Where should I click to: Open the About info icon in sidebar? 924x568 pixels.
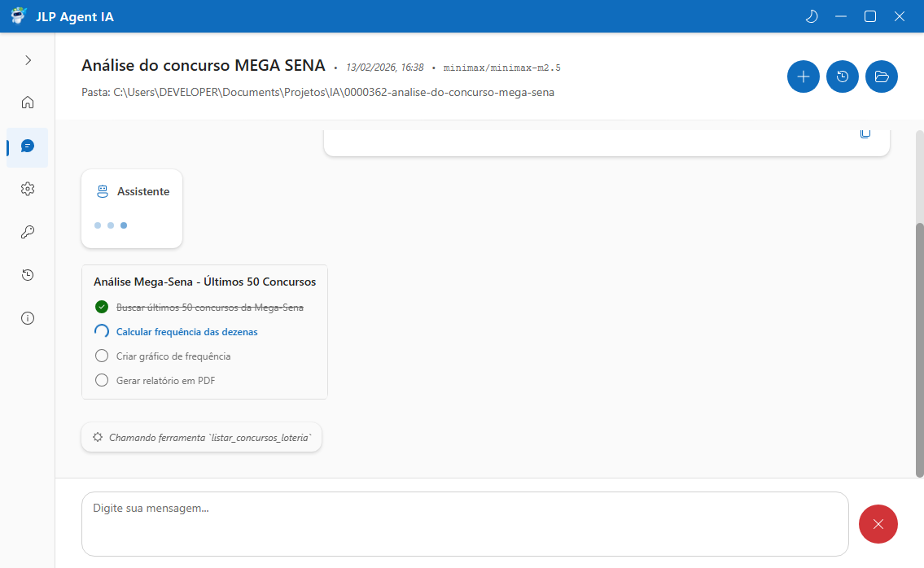click(28, 318)
